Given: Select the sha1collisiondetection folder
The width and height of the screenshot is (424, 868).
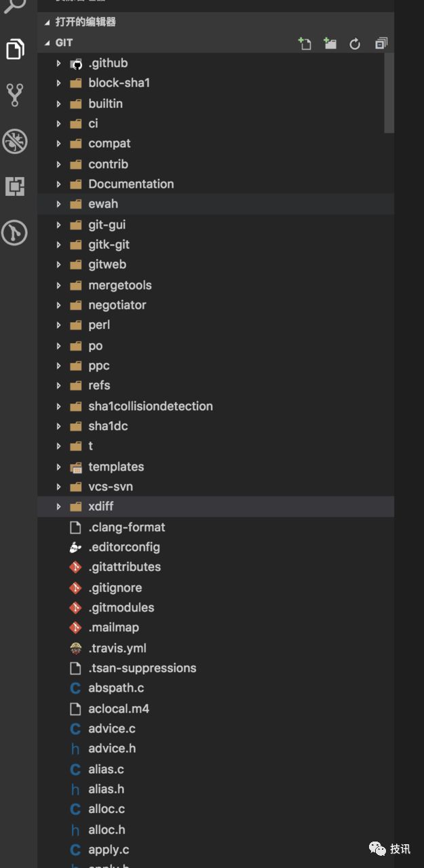Looking at the screenshot, I should (216, 406).
